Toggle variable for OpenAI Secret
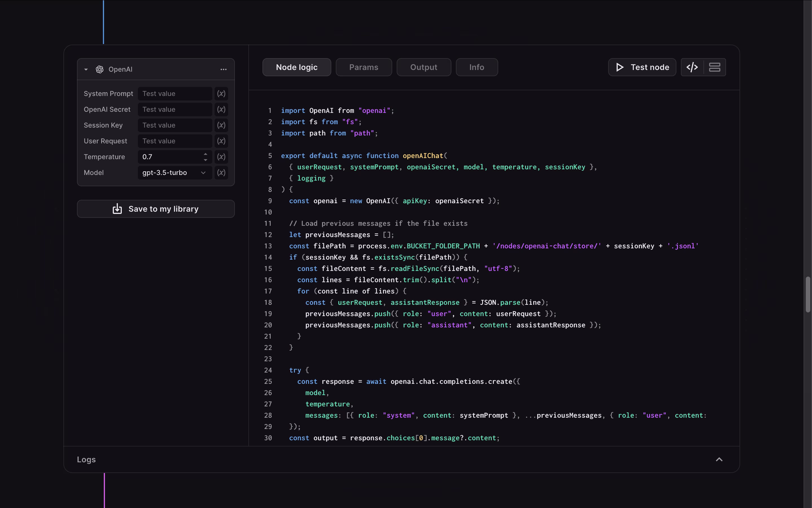The height and width of the screenshot is (508, 812). pyautogui.click(x=221, y=110)
